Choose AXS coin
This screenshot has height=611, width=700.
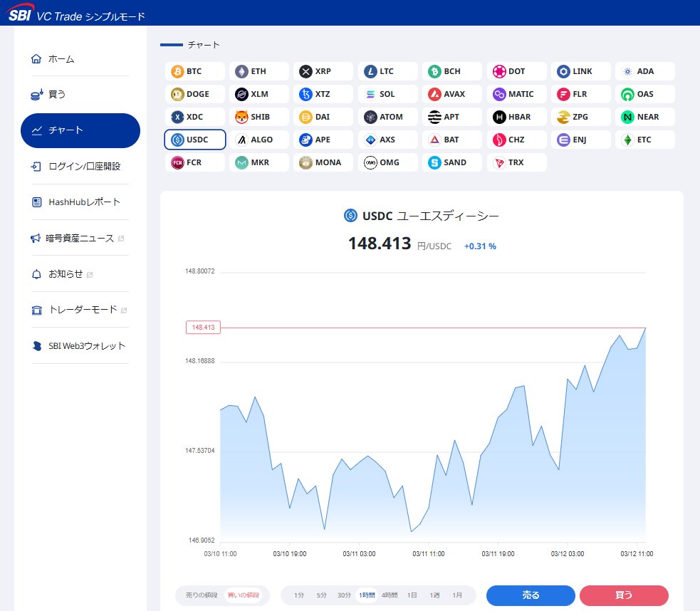387,140
